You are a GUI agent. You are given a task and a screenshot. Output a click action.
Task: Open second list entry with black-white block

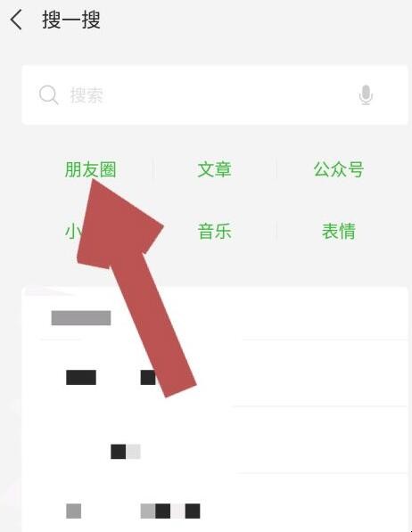point(126,452)
